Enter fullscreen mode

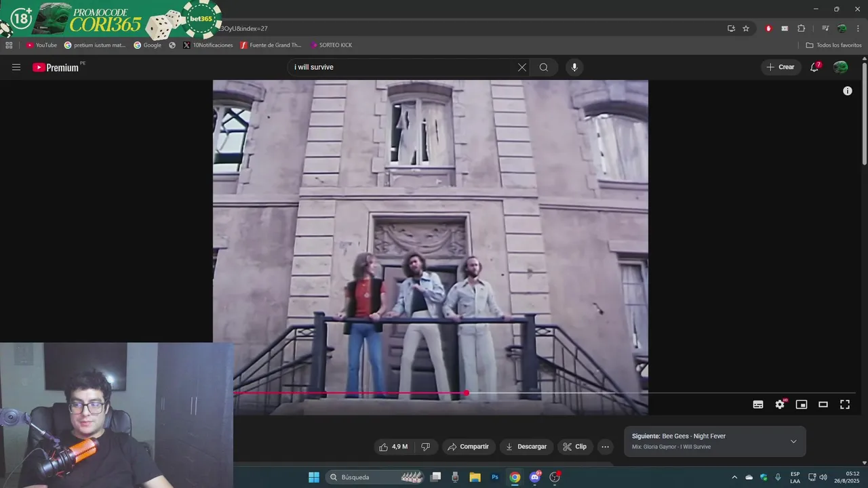point(845,405)
